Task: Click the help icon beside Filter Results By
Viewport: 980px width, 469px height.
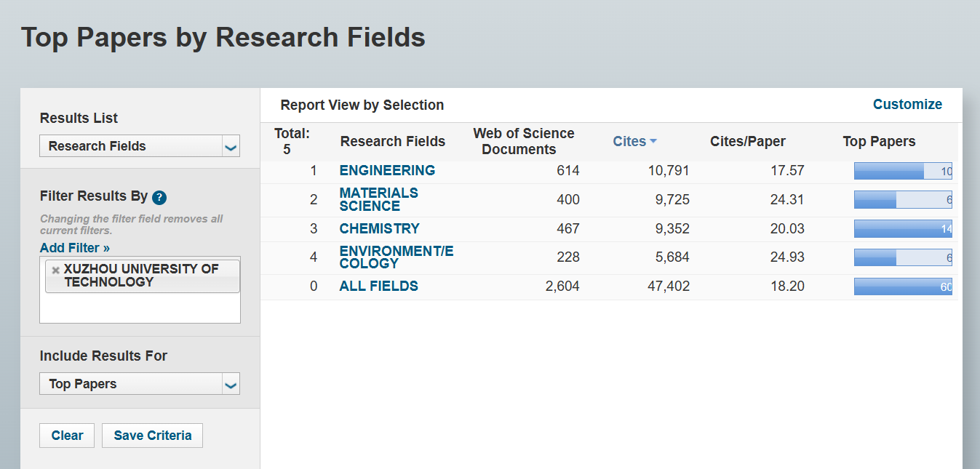Action: tap(159, 197)
